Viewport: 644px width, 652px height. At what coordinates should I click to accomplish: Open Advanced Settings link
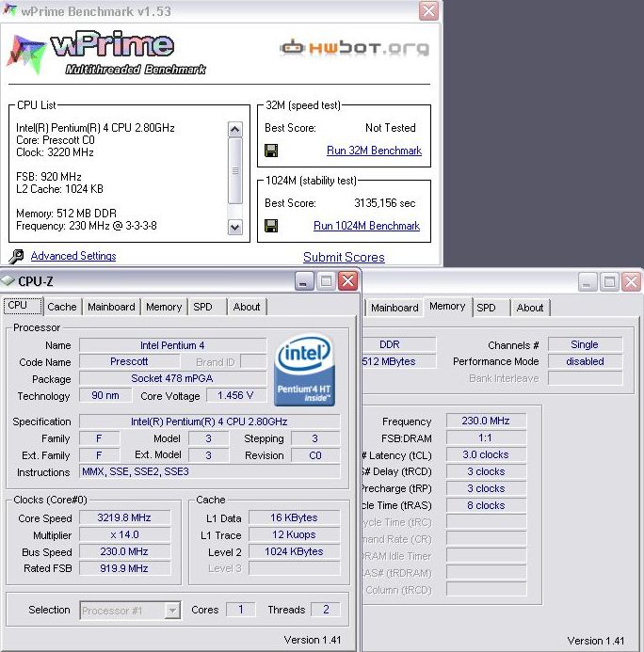73,256
